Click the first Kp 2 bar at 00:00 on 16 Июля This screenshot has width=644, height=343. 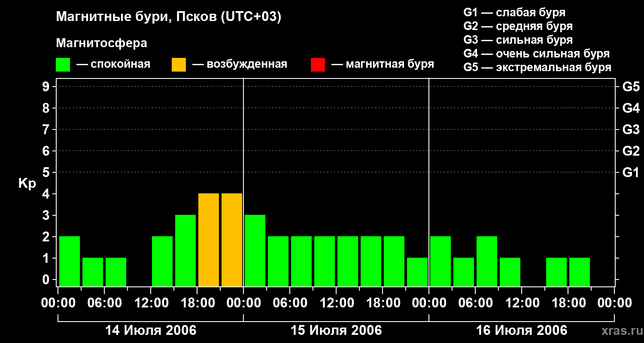coord(440,261)
